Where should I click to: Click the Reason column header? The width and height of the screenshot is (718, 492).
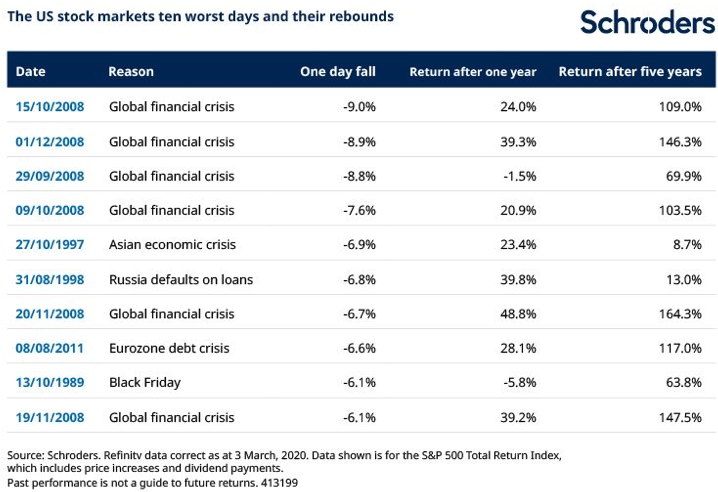coord(131,71)
